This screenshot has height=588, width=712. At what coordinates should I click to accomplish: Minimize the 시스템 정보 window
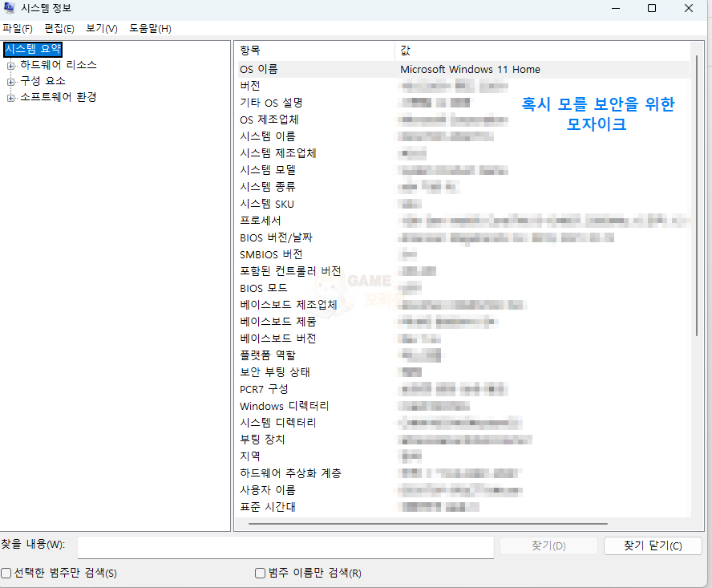click(x=616, y=8)
